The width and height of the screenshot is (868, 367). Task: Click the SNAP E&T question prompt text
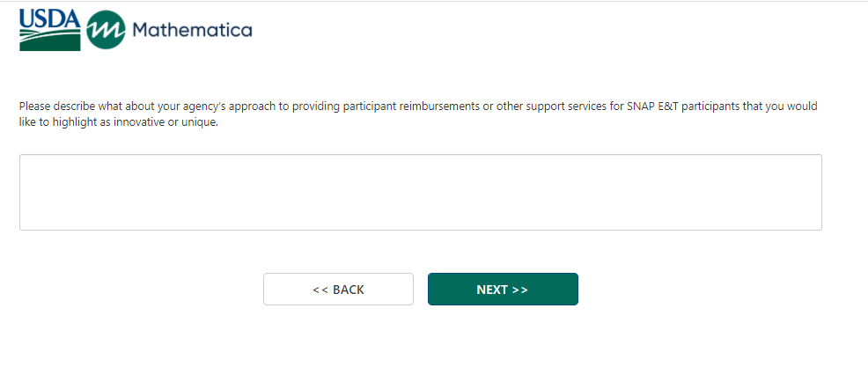pyautogui.click(x=418, y=114)
